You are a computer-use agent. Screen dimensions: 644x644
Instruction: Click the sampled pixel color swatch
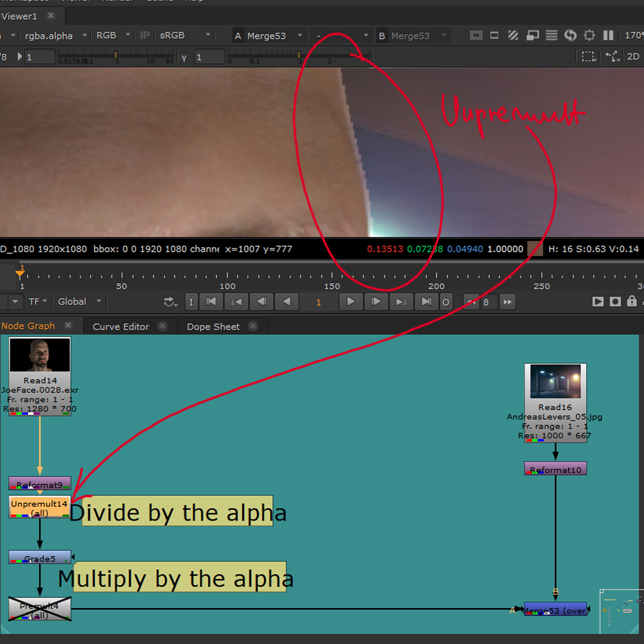tap(535, 249)
